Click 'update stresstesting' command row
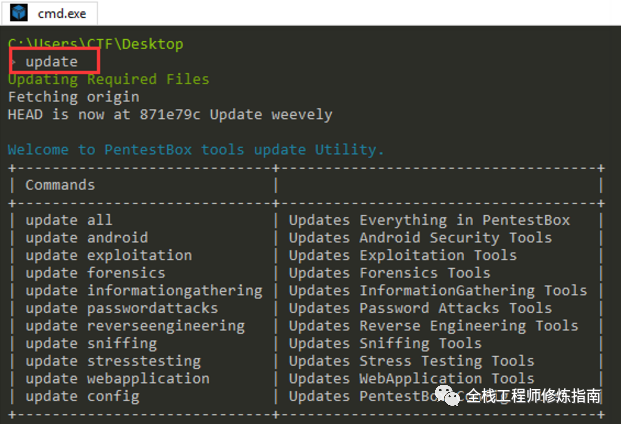The image size is (621, 424). (x=113, y=361)
